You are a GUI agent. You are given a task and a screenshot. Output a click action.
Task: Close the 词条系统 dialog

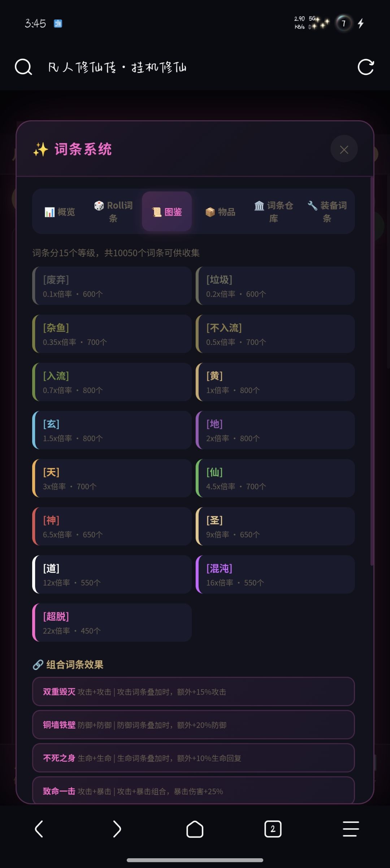click(344, 149)
